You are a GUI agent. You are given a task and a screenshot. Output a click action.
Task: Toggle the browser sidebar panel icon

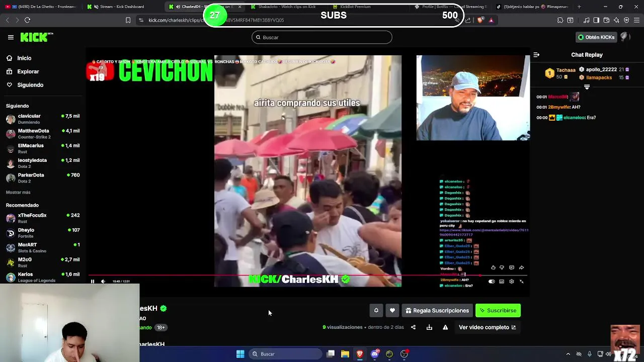tap(596, 20)
